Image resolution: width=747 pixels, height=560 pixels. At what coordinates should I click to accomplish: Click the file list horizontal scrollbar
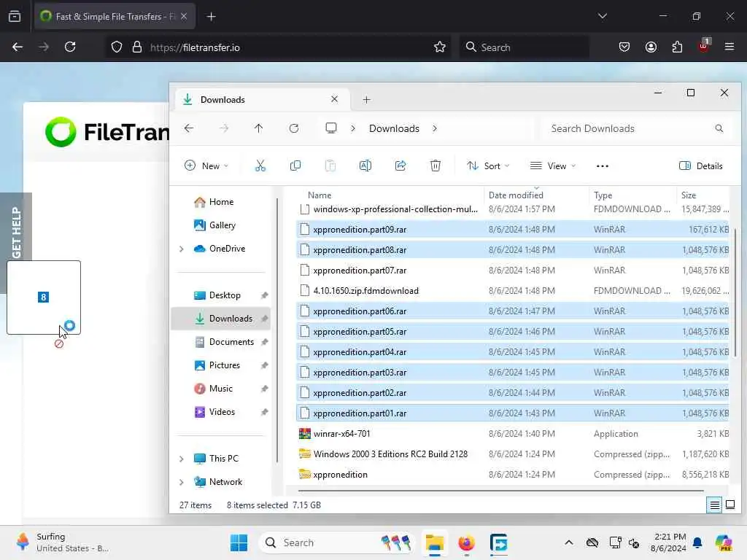[500, 490]
